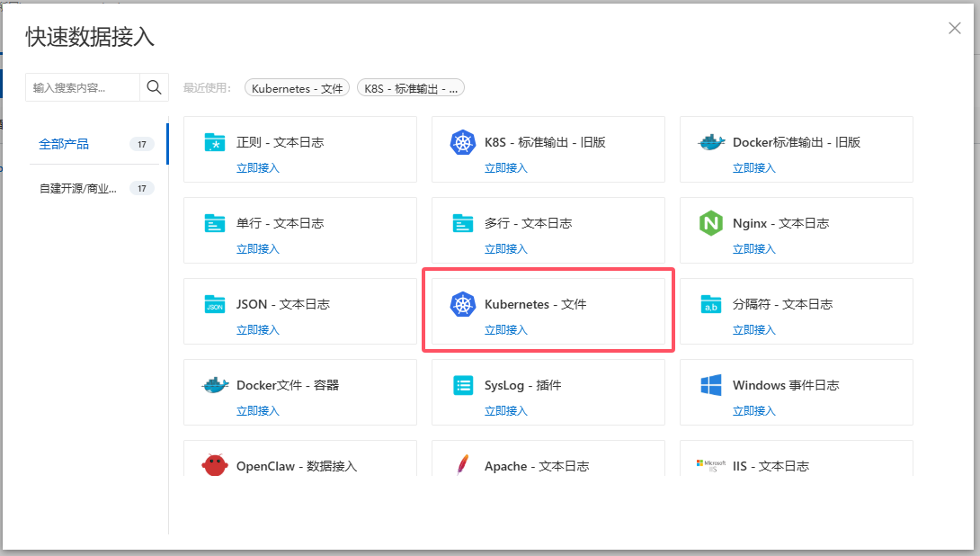980x556 pixels.
Task: Click the Apache - 文本日志 title
Action: [536, 466]
